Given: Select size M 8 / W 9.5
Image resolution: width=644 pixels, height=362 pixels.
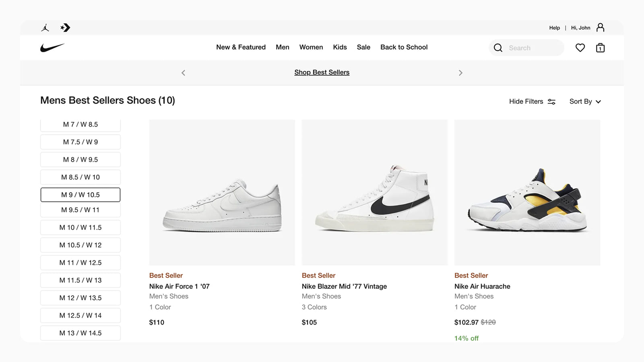Looking at the screenshot, I should 80,160.
